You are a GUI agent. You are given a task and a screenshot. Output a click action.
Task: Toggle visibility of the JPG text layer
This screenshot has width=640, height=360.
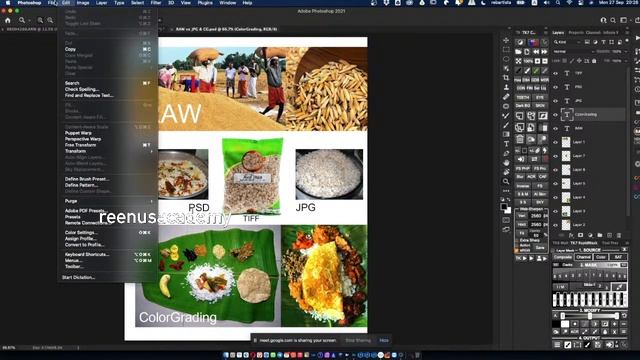(556, 101)
